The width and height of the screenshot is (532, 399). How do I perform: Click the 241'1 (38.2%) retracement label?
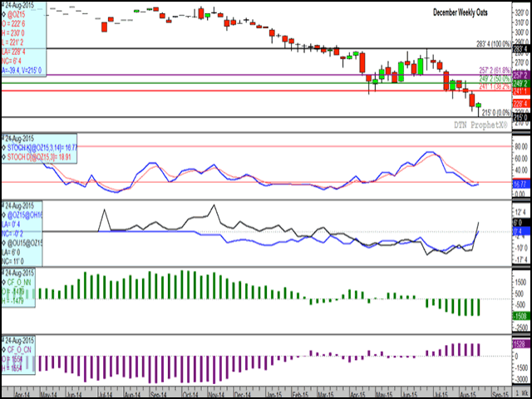[495, 86]
